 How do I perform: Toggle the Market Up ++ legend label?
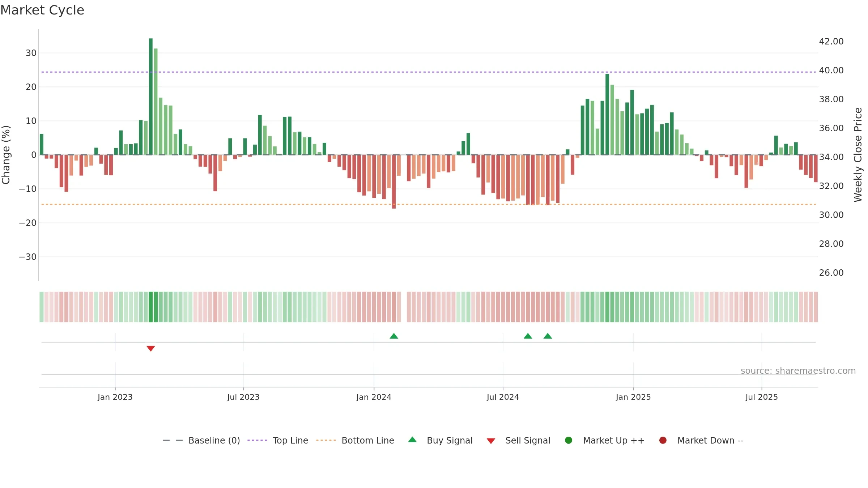coord(614,440)
